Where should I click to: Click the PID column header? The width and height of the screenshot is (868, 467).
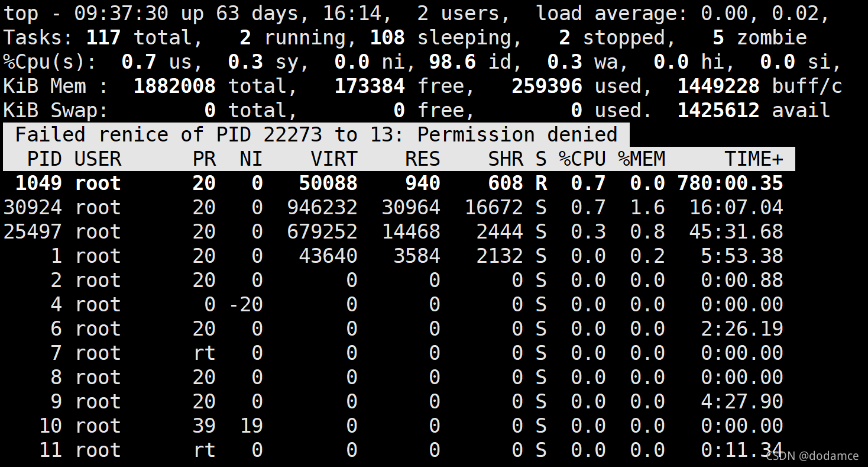[x=44, y=159]
